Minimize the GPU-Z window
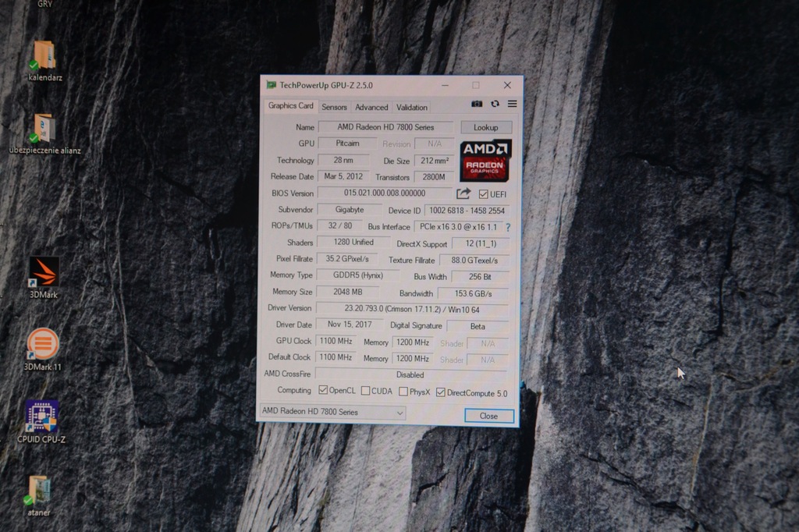799x532 pixels. [x=445, y=85]
